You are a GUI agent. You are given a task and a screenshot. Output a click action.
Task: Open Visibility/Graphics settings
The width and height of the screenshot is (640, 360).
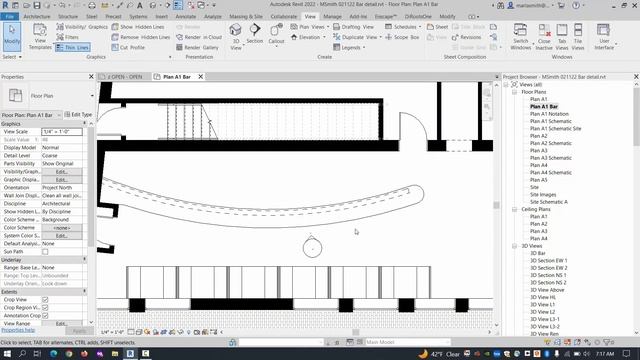82,27
